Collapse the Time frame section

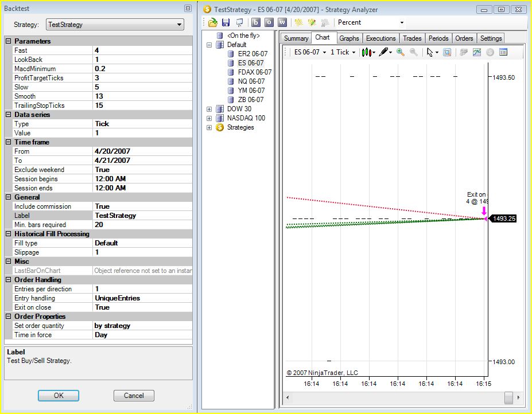pyautogui.click(x=9, y=142)
